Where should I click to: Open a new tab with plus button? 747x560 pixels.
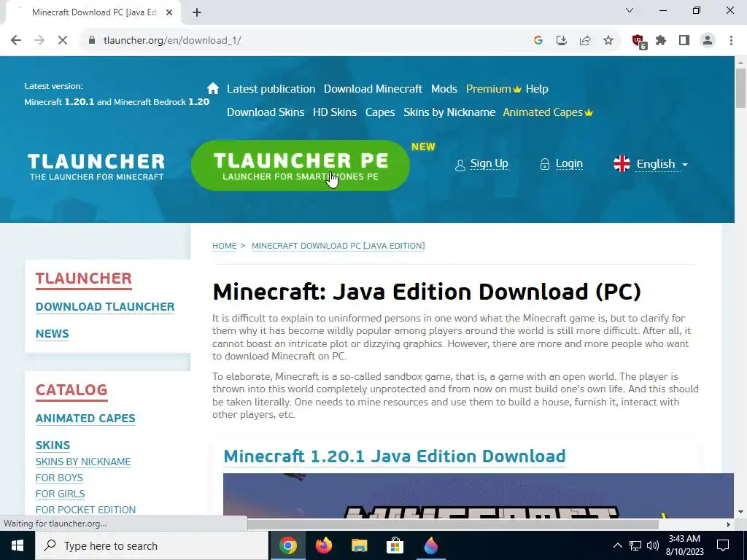point(197,12)
